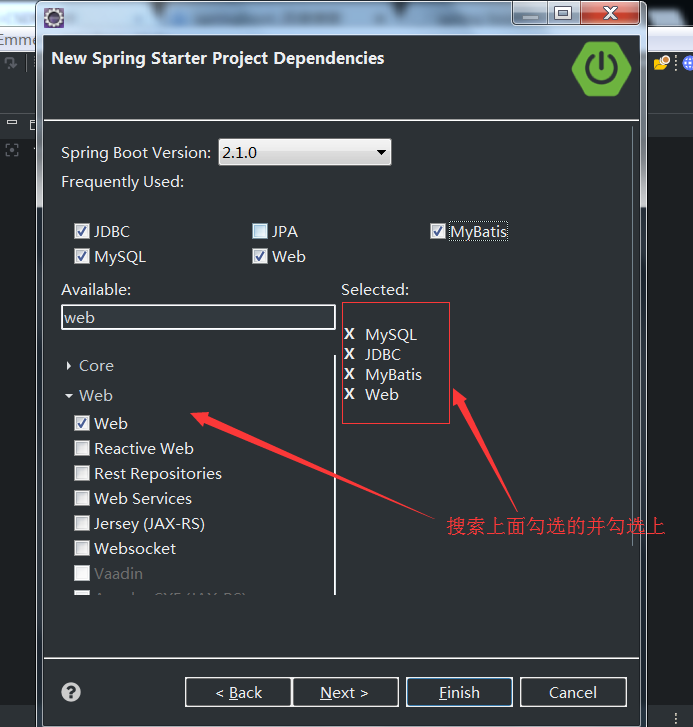Collapse the Web category

tap(69, 395)
